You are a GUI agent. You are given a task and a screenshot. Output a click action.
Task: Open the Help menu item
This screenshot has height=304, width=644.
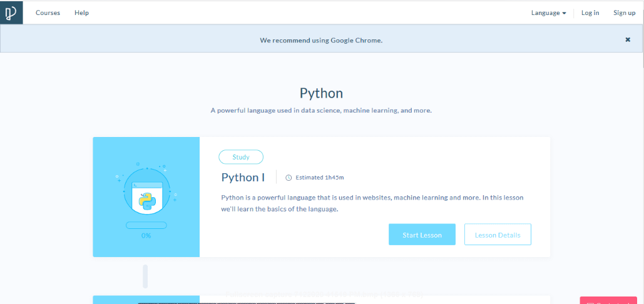tap(81, 13)
